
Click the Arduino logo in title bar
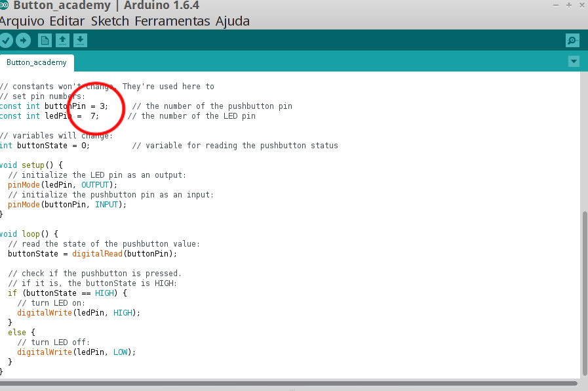click(x=4, y=5)
